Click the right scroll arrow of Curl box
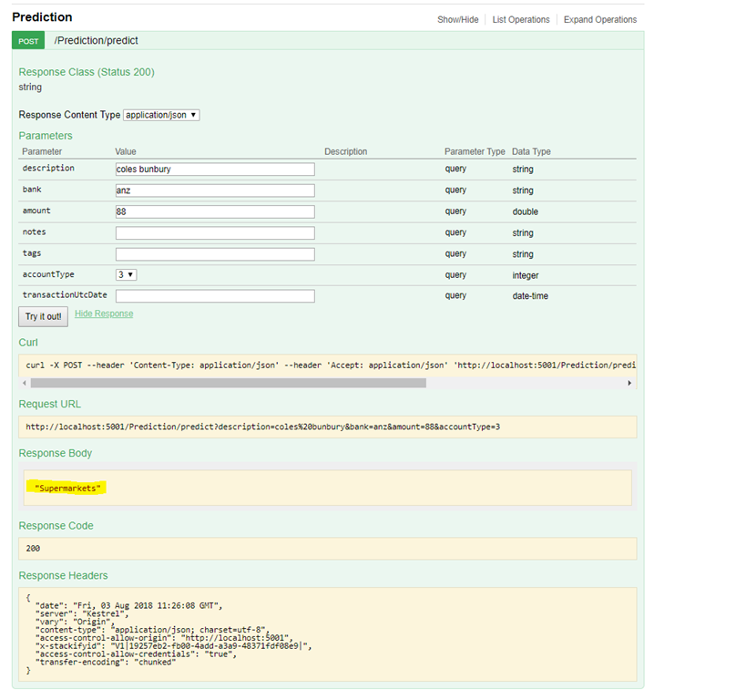736x700 pixels. (629, 384)
